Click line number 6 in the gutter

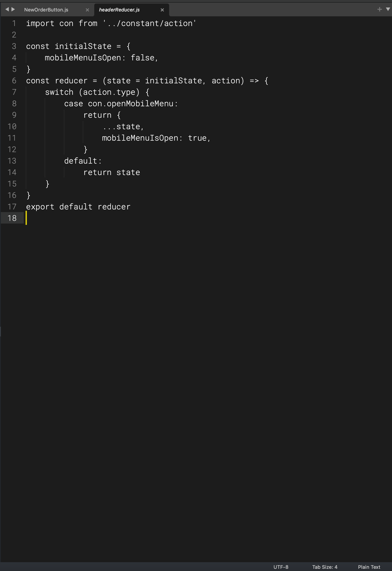14,81
